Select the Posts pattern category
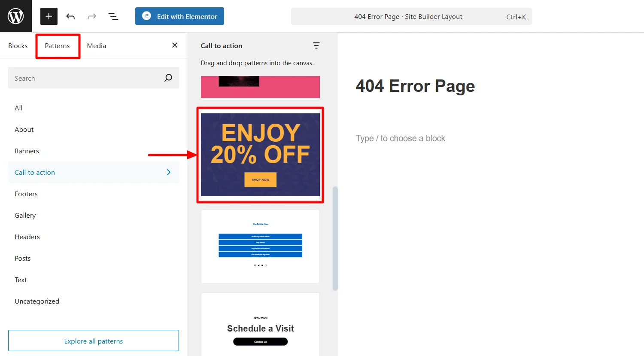The width and height of the screenshot is (644, 356). pos(94,258)
